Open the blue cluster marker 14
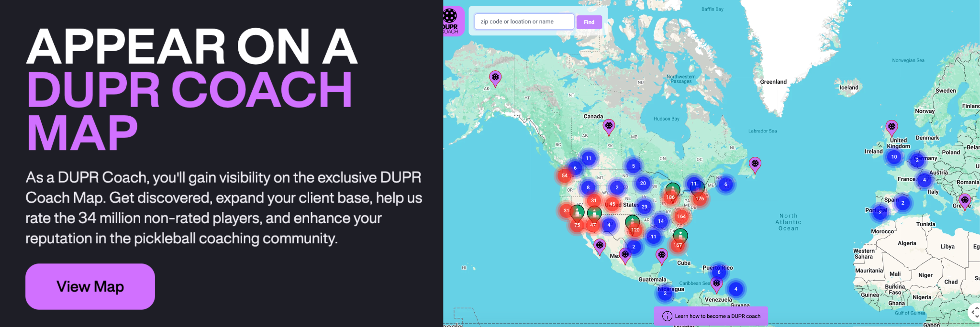Viewport: 980px width, 327px height. coord(661,221)
